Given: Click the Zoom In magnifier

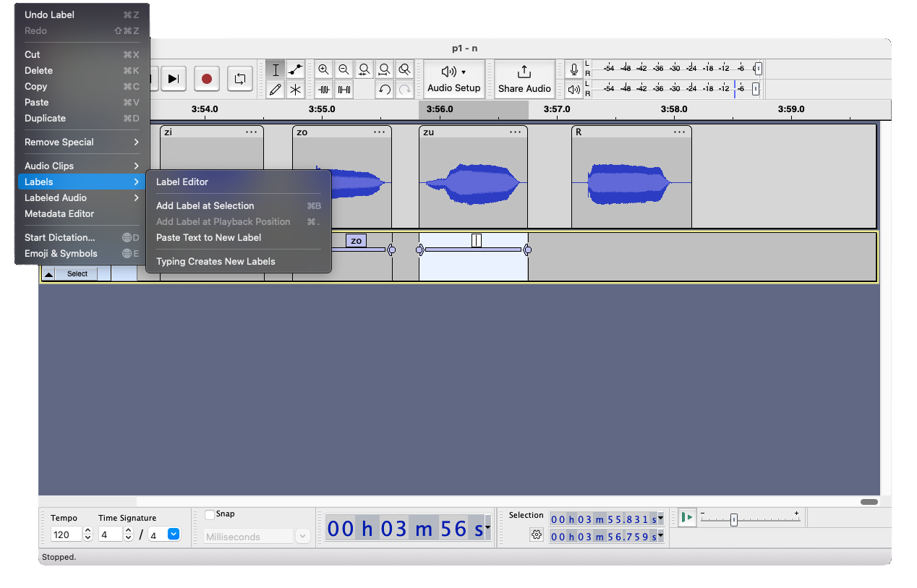Looking at the screenshot, I should pos(324,70).
